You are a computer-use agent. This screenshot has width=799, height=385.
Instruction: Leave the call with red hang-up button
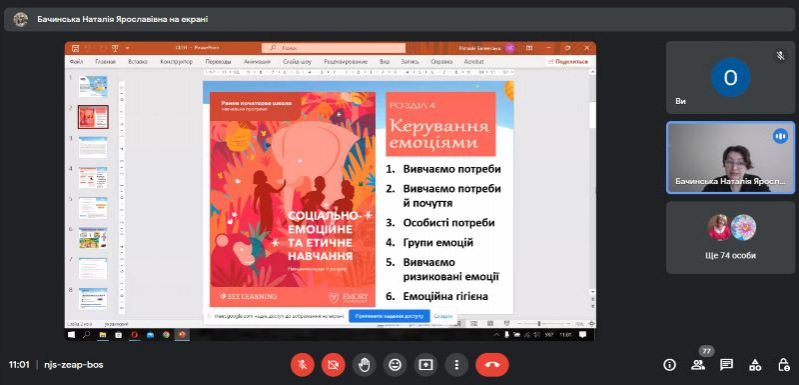click(492, 365)
